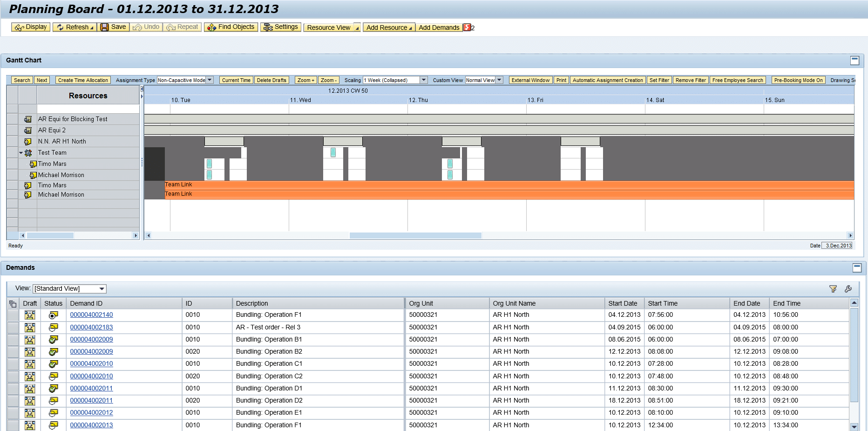
Task: Click the filter funnel icon in Demands
Action: (833, 289)
